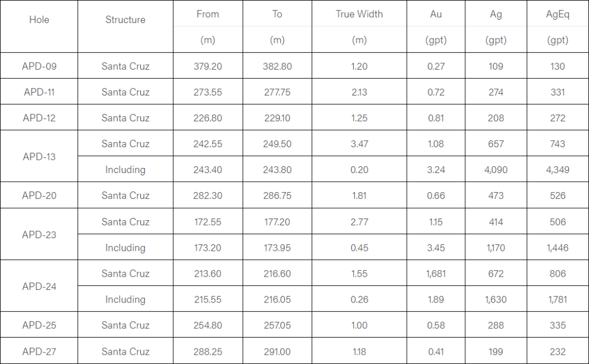This screenshot has height=364, width=589.
Task: Select the APD-27 hole cell
Action: point(39,351)
